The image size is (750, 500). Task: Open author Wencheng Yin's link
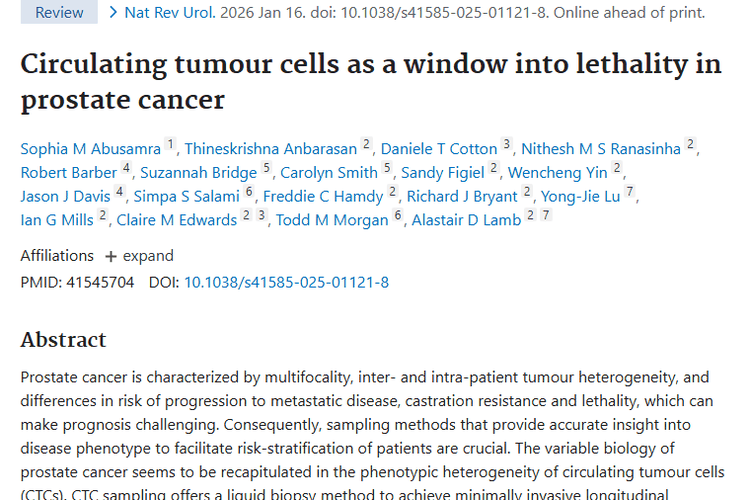pos(557,173)
